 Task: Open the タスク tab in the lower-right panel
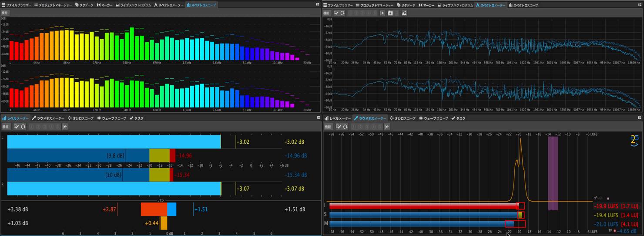tap(459, 118)
